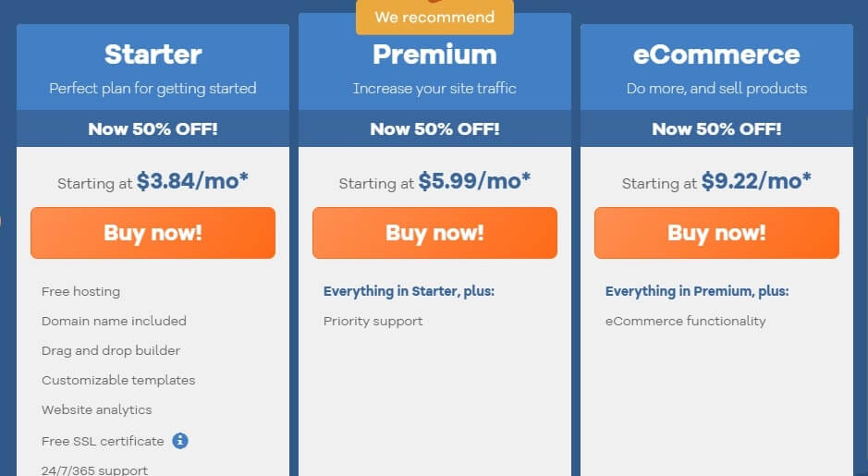The width and height of the screenshot is (868, 476).
Task: Click the eCommerce functionality feature
Action: click(x=685, y=321)
